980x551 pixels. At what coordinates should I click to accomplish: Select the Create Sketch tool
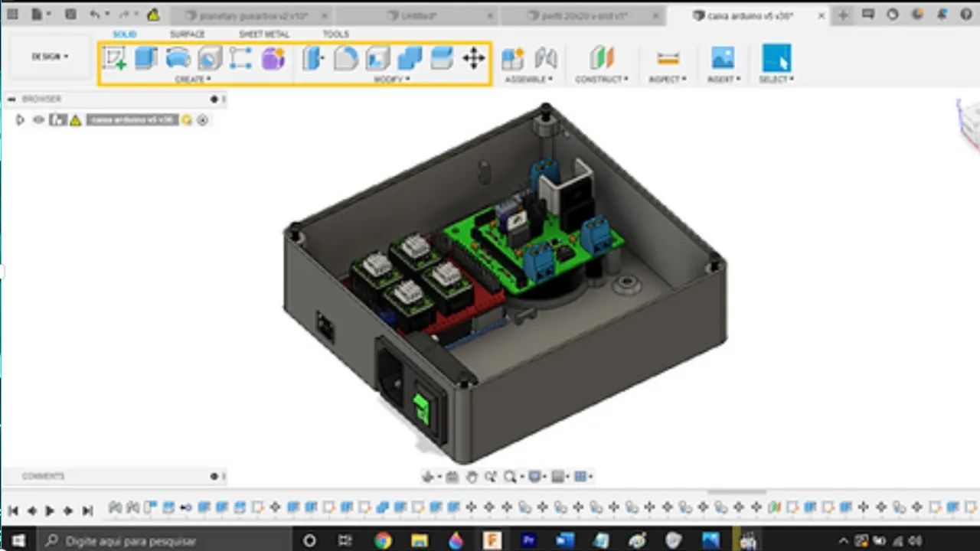click(x=115, y=59)
